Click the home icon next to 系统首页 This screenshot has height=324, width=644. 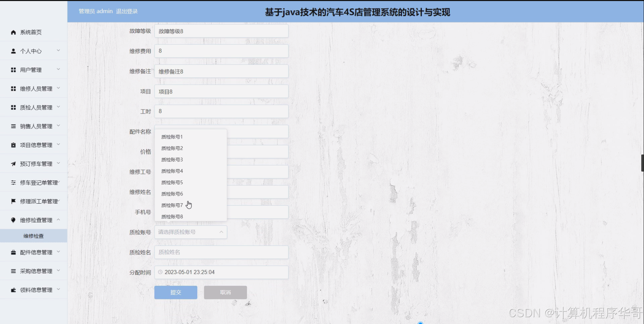(13, 32)
